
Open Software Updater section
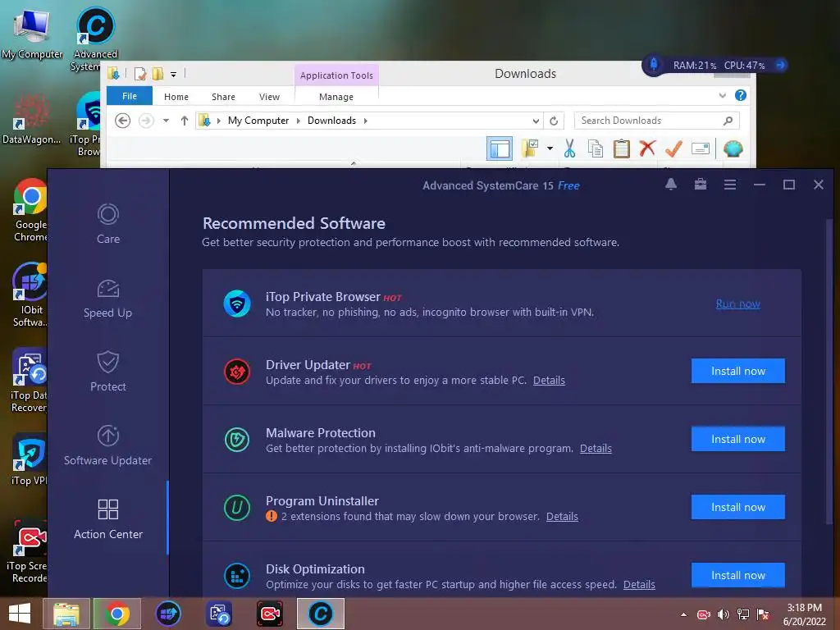pos(107,445)
